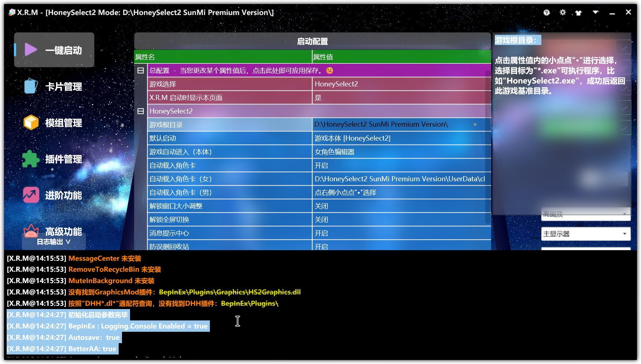
Task: Click the smiley emoji in 总配置 row
Action: 330,70
